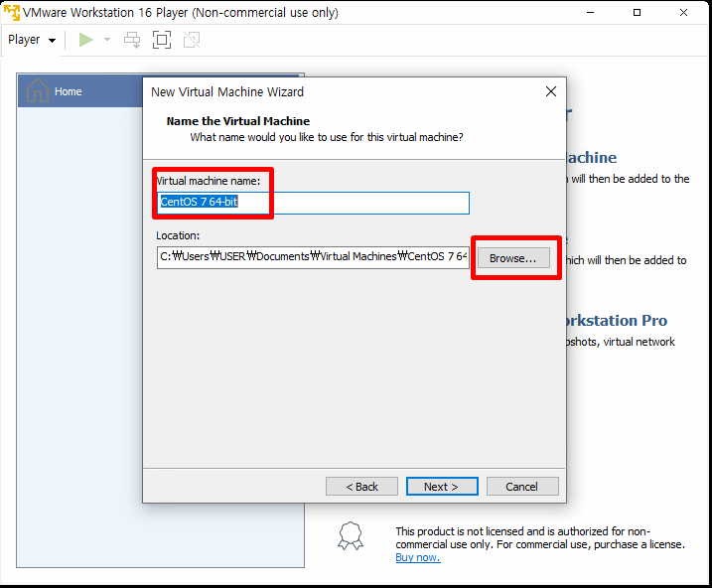Click the license ribbon badge icon
The height and width of the screenshot is (588, 712).
tap(351, 536)
